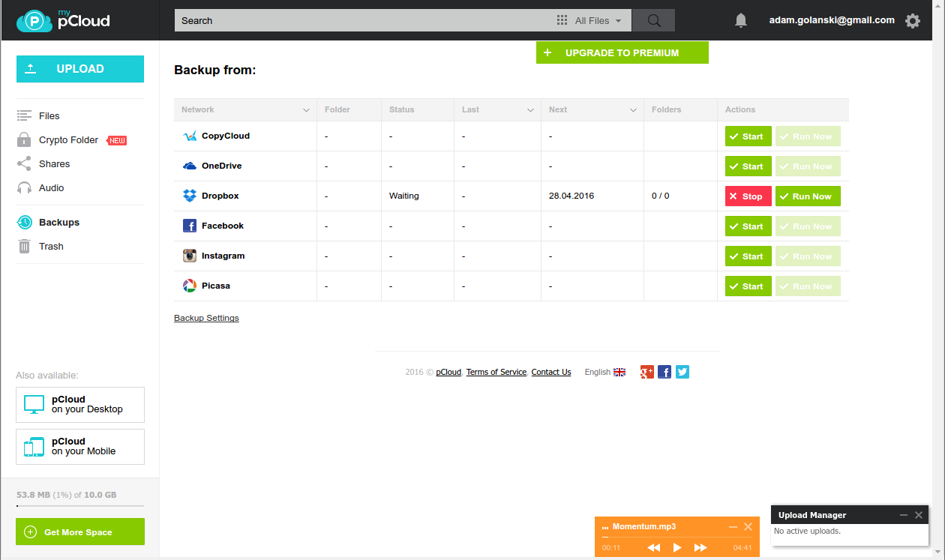The image size is (945, 560).
Task: Click the search magnifier button
Action: [x=654, y=20]
